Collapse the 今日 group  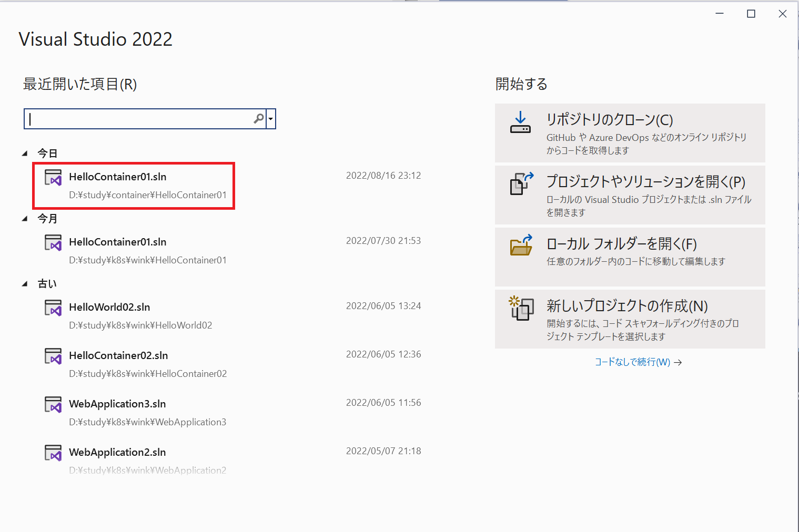point(25,154)
